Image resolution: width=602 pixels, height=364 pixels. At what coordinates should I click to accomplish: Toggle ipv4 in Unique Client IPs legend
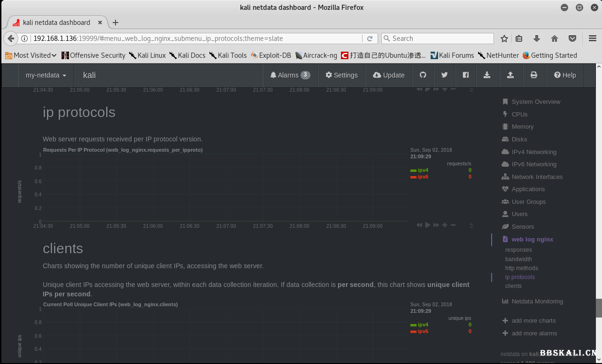(x=423, y=325)
